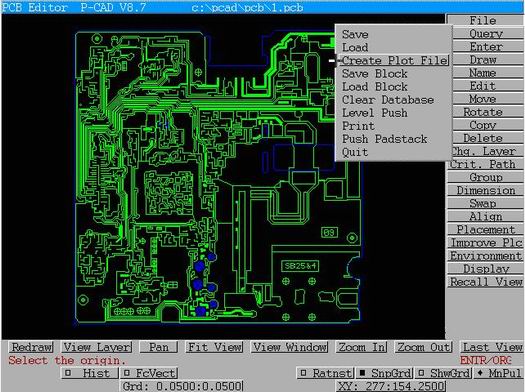Choose Save Block from File menu
Screen dimensions: 525x392
tap(374, 74)
